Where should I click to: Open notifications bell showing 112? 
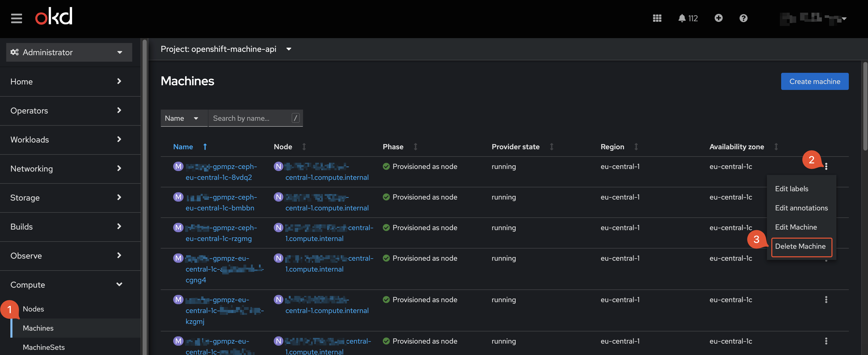688,18
